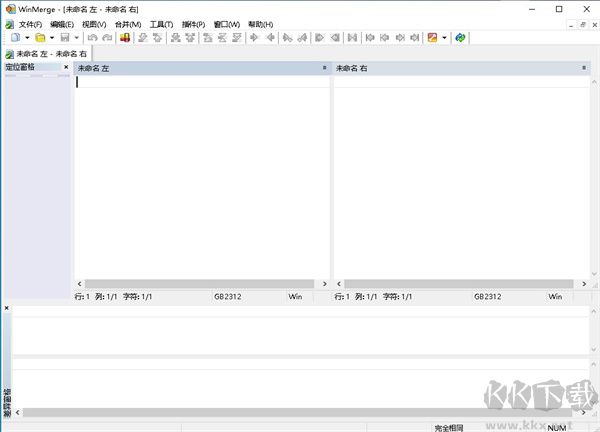Close the bottom diff pane with X
This screenshot has height=432, width=600.
pos(6,308)
